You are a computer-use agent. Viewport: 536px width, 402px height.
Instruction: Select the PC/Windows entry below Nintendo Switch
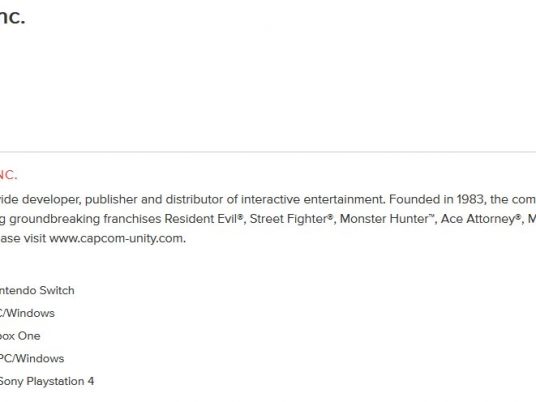click(x=27, y=313)
